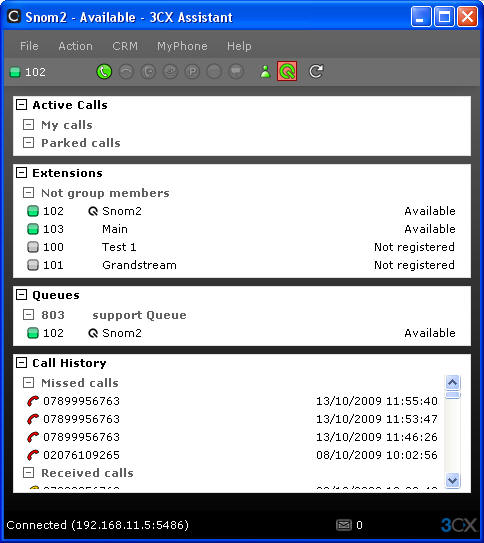
Task: Click the voicemail count 0
Action: (359, 525)
